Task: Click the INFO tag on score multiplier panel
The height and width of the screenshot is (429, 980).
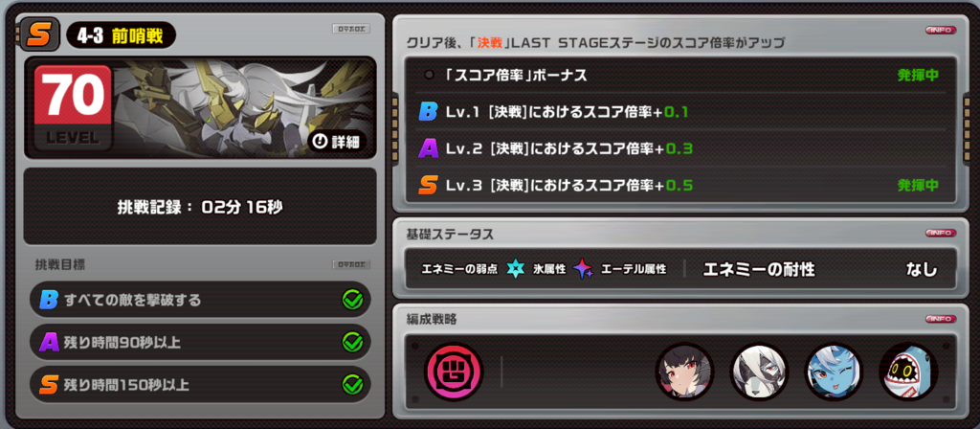Action: [x=940, y=30]
